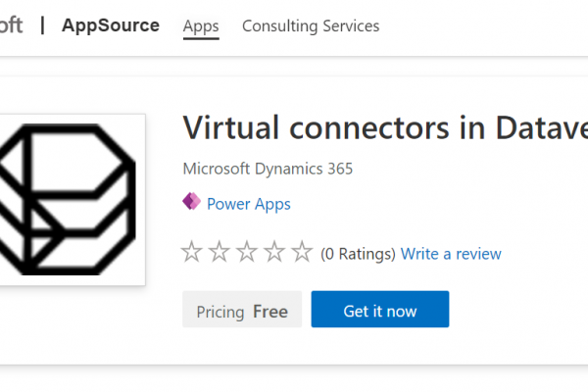
Task: Click the Virtual connectors in Dataverse title
Action: click(385, 128)
